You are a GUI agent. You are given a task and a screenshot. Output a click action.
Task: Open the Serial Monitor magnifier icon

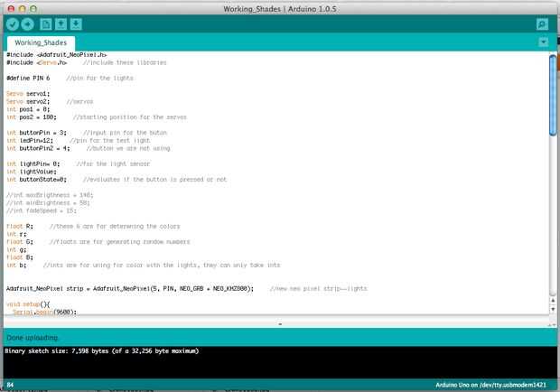tap(542, 24)
